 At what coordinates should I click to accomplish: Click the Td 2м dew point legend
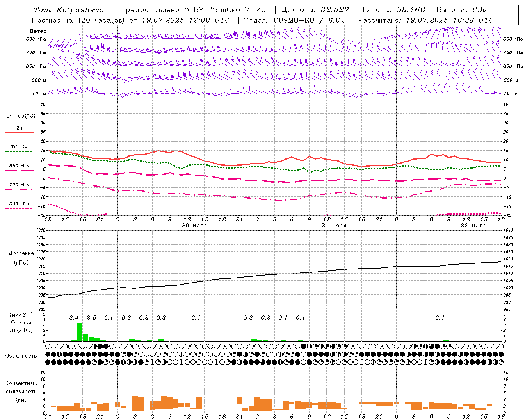19,149
